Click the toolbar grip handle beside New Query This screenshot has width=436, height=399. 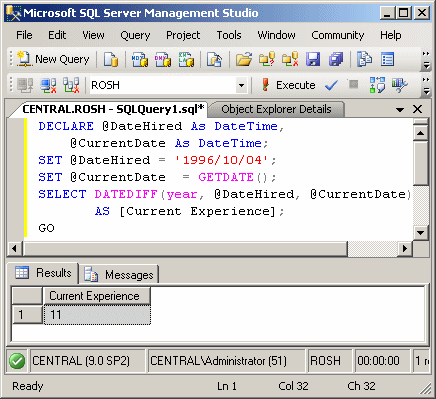point(11,59)
